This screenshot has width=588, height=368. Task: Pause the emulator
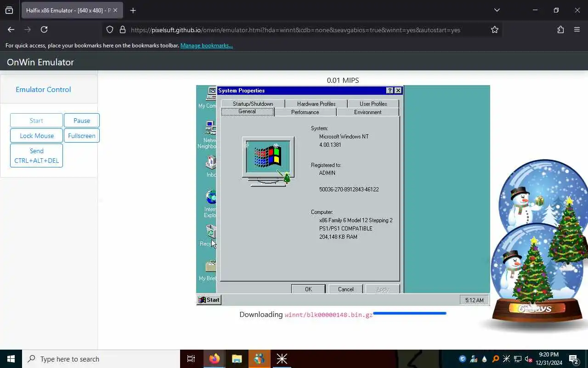coord(82,121)
